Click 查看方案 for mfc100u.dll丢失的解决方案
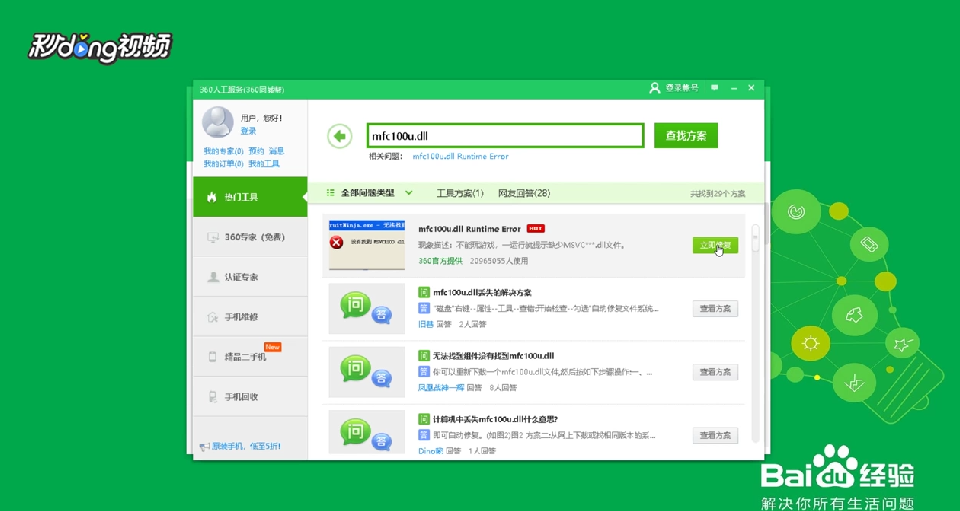Viewport: 960px width, 511px height. click(715, 308)
